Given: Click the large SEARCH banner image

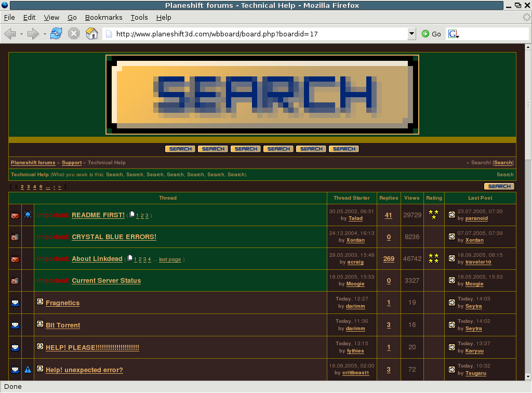Looking at the screenshot, I should pyautogui.click(x=262, y=95).
